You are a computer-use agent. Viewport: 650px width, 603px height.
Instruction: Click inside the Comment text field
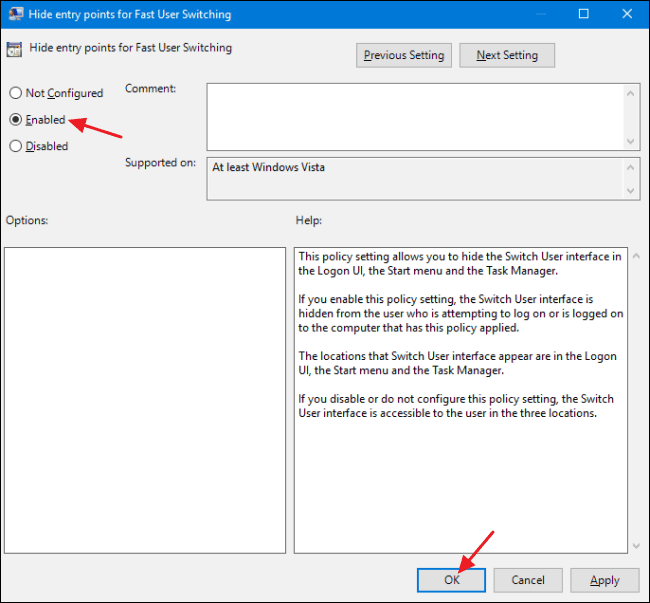pos(415,117)
